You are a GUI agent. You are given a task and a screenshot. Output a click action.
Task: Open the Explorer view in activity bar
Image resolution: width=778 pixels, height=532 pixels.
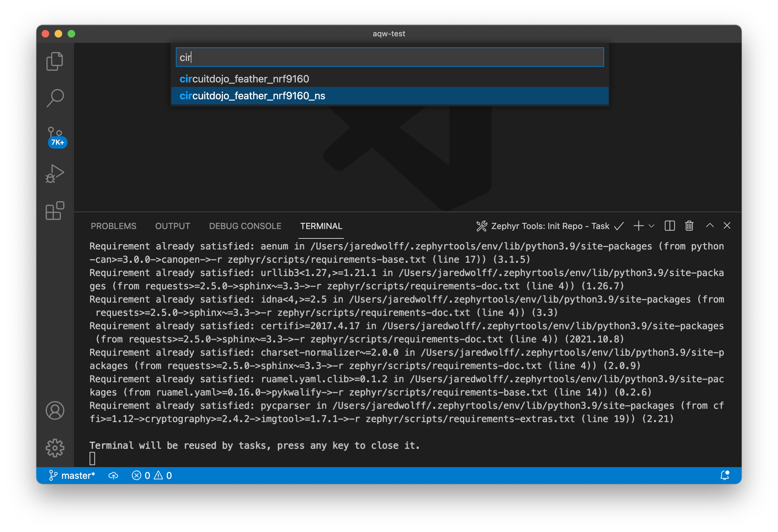click(x=55, y=62)
